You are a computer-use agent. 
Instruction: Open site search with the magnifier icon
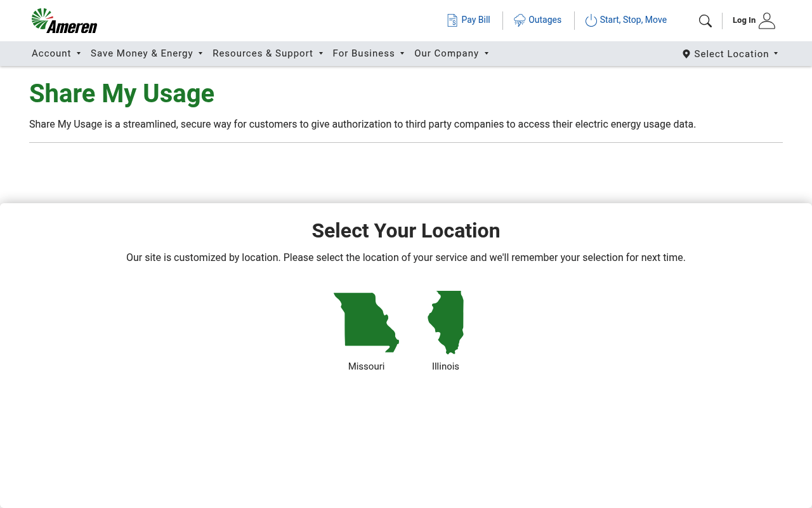705,21
